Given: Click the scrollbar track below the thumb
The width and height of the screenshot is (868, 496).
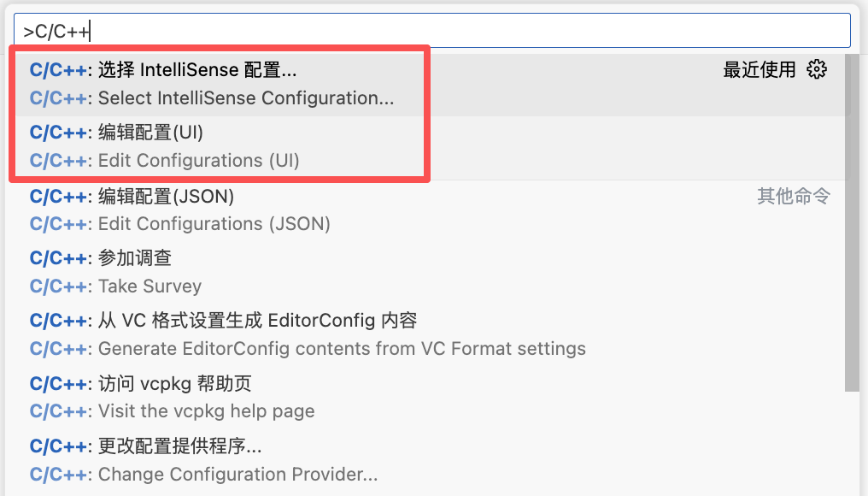Looking at the screenshot, I should pyautogui.click(x=851, y=445).
